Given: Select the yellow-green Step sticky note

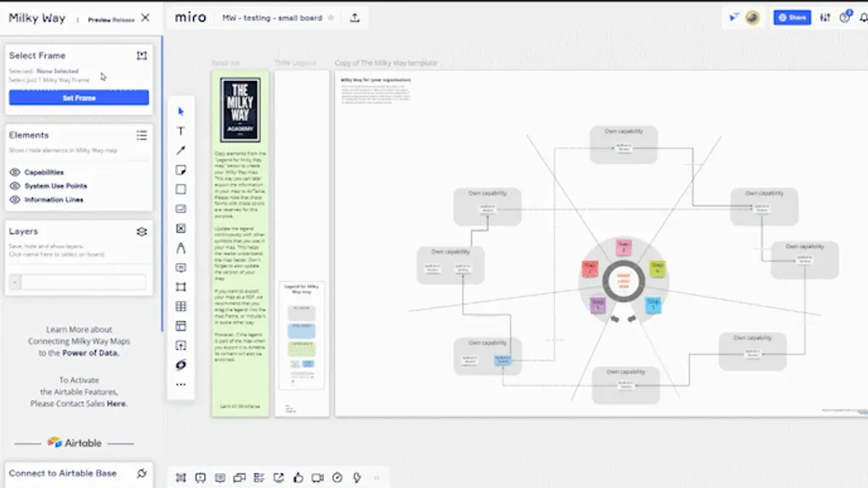Looking at the screenshot, I should [x=657, y=269].
